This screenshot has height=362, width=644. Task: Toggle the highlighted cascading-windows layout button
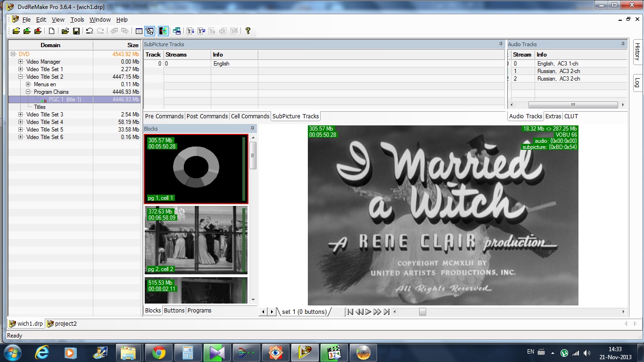point(149,31)
